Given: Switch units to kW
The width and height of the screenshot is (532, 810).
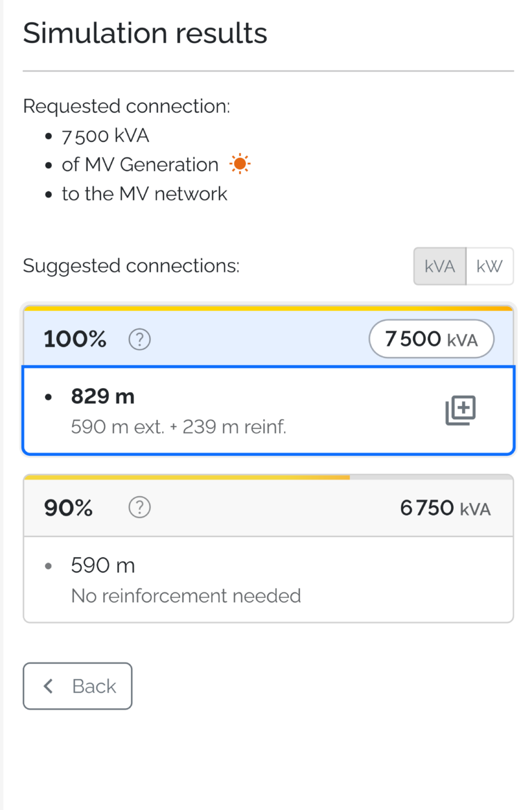Looking at the screenshot, I should click(490, 266).
